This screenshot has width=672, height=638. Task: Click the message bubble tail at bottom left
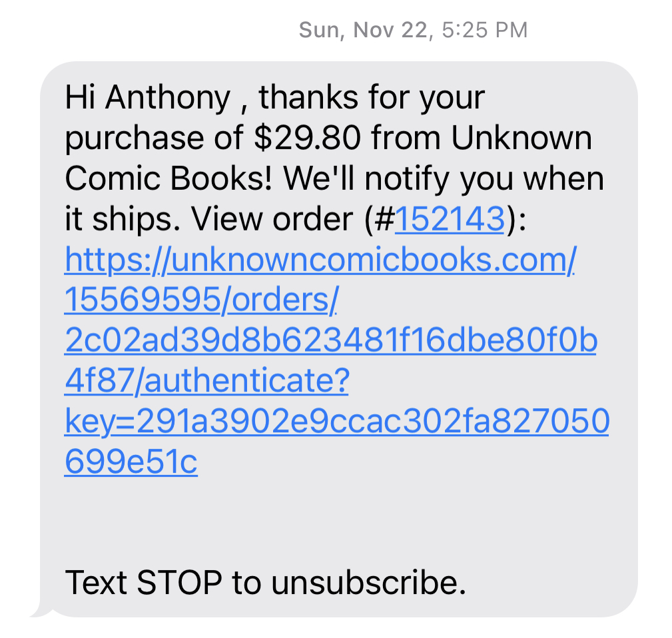(x=41, y=611)
